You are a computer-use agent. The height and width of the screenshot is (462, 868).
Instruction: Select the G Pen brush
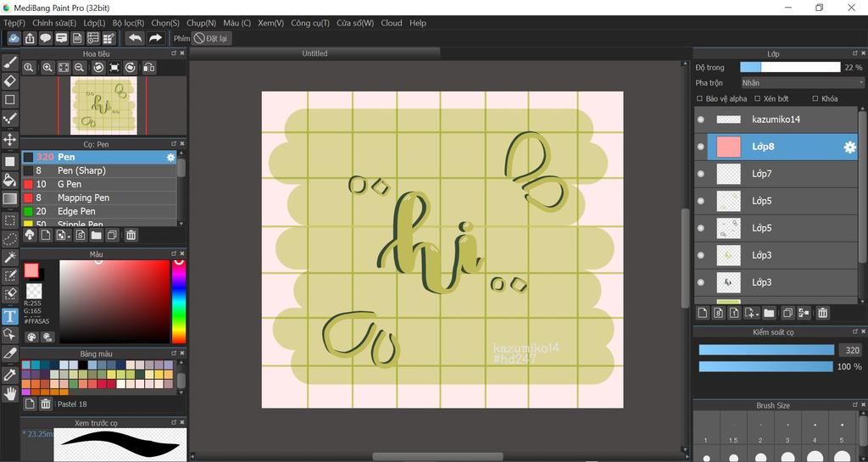point(99,184)
